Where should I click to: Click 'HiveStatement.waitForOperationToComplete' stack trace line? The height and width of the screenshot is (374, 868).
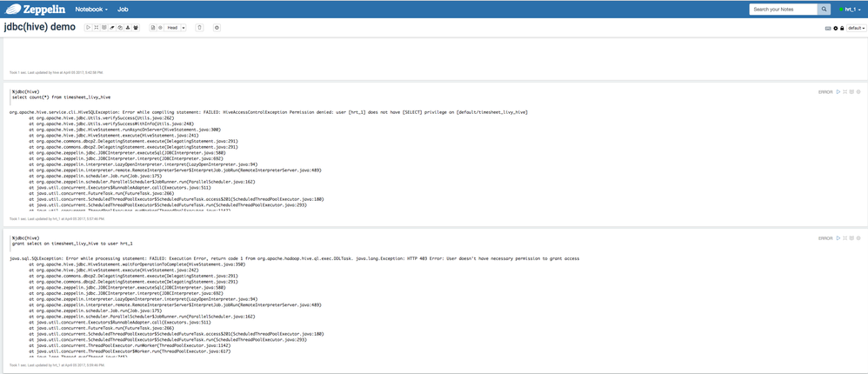click(x=137, y=264)
